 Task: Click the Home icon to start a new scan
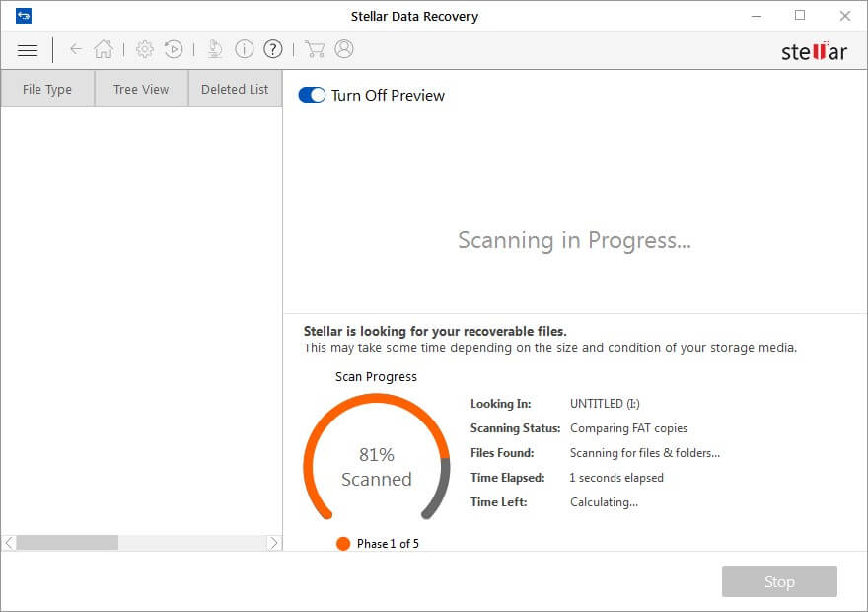point(103,49)
